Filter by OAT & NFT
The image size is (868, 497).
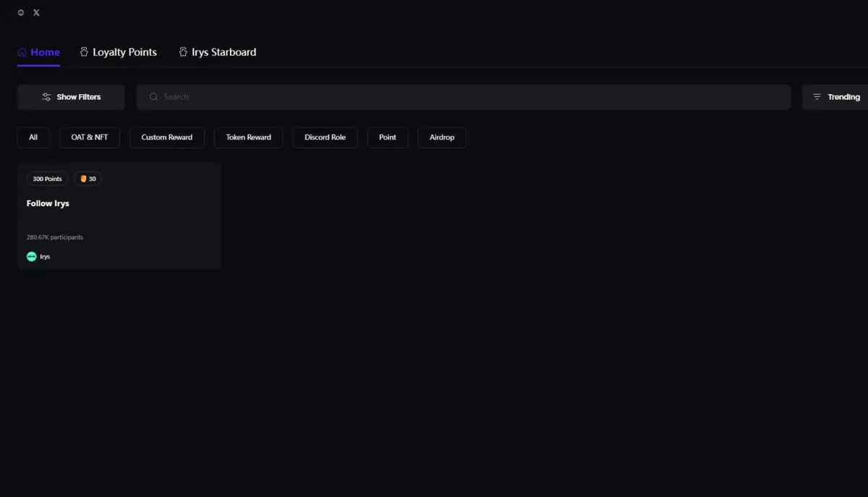point(90,137)
